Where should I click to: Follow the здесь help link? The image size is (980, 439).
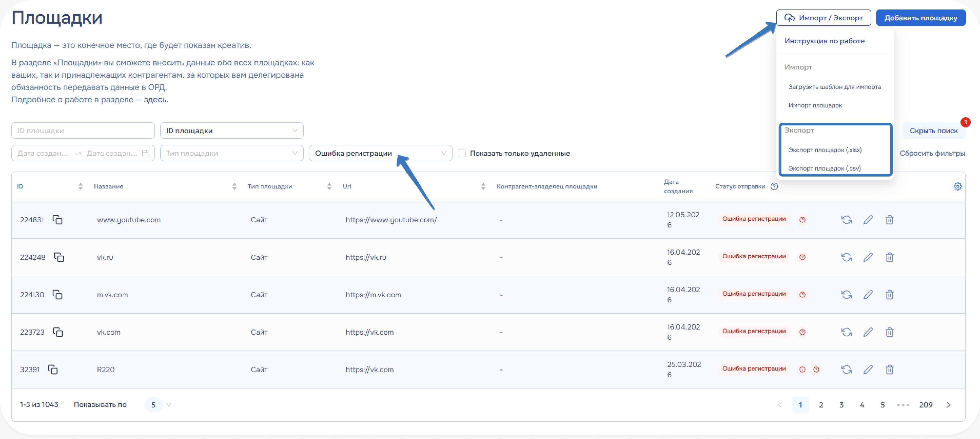[156, 100]
